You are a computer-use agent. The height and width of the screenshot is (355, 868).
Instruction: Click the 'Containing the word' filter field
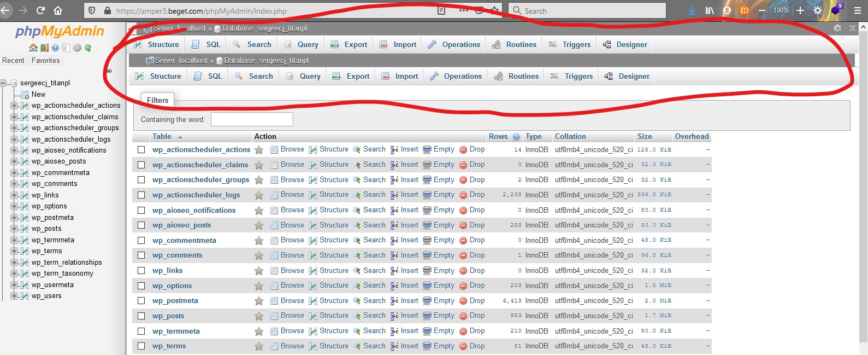click(252, 119)
